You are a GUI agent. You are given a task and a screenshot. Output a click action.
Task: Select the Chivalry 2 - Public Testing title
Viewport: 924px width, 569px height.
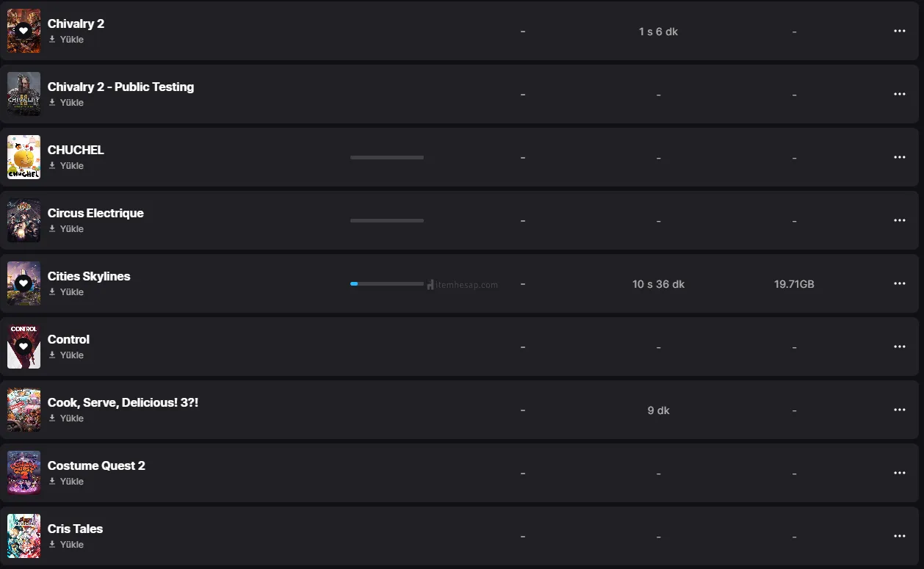tap(120, 87)
